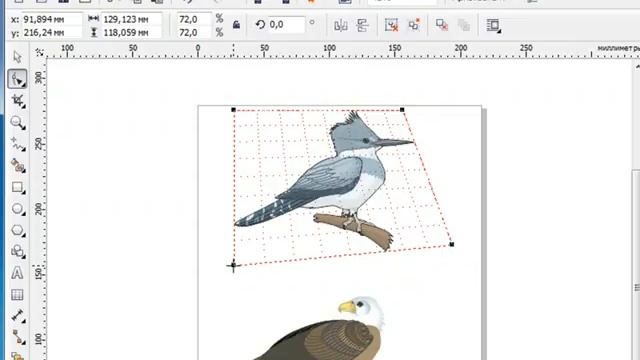Click the small squares icon with red dot
Screen dimensions: 640x360
pos(414,25)
